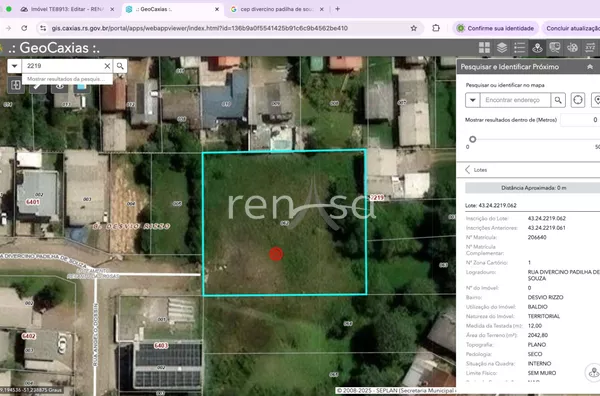Click the 6403 building number label
Screen dimensions: 600x396
pyautogui.click(x=161, y=346)
